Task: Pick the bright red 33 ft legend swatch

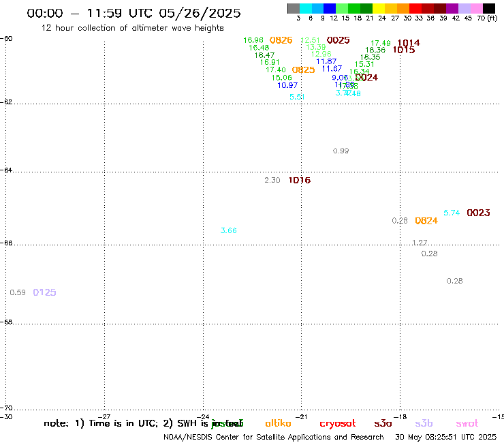Action: click(x=415, y=8)
